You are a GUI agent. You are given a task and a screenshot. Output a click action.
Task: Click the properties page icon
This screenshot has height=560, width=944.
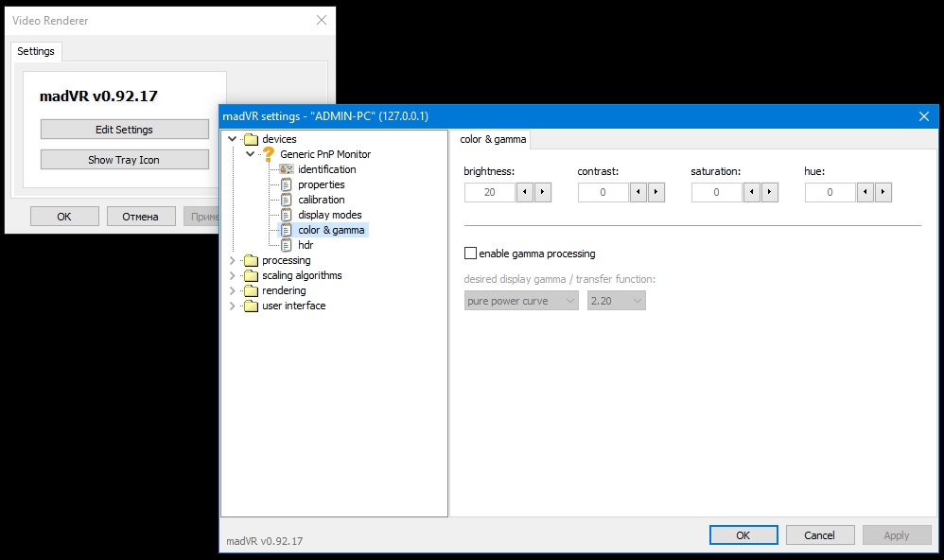[287, 184]
